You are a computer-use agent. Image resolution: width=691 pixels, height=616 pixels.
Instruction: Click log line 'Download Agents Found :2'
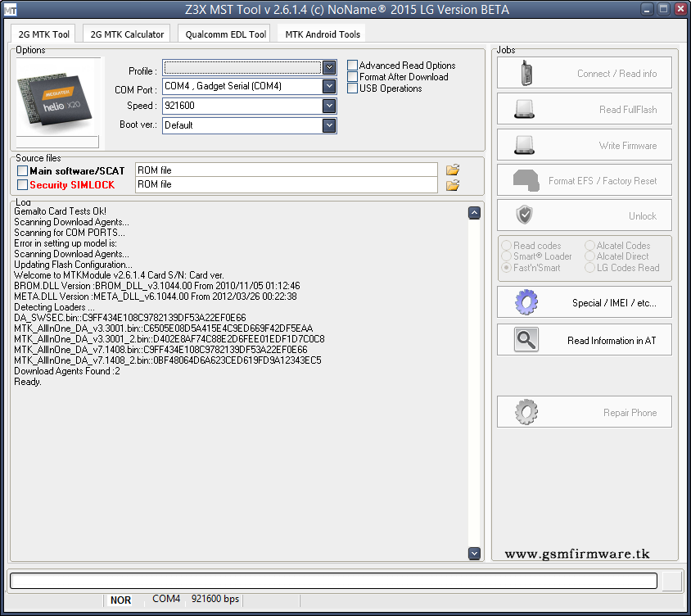tap(67, 371)
